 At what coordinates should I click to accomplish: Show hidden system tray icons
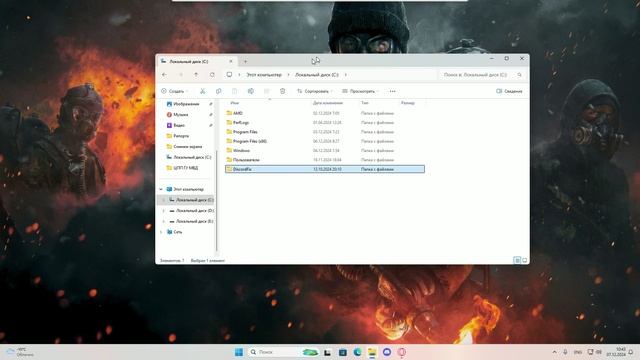[554, 352]
